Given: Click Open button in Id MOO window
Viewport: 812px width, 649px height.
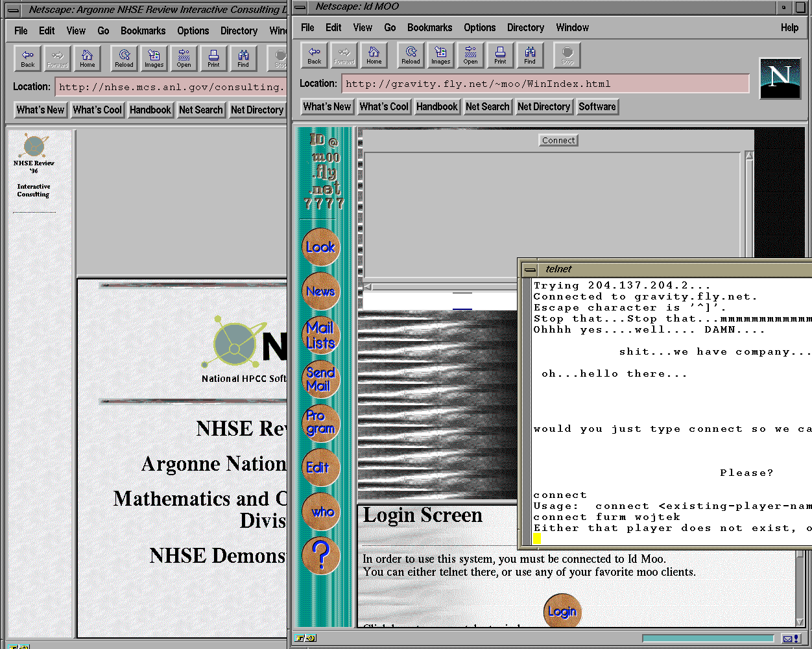Looking at the screenshot, I should (470, 55).
